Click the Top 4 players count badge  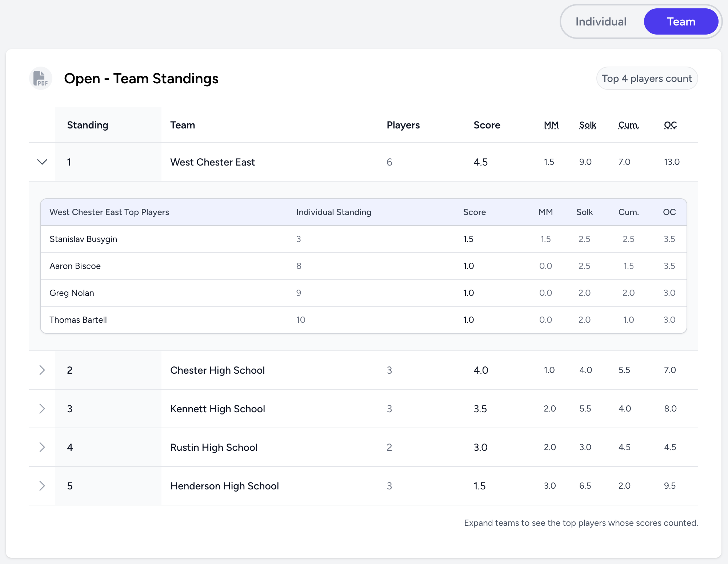[x=647, y=78]
